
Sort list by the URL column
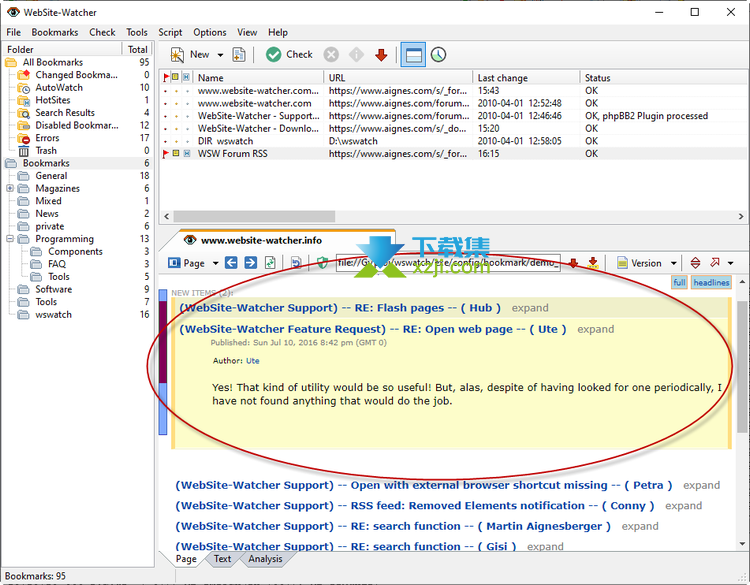398,77
